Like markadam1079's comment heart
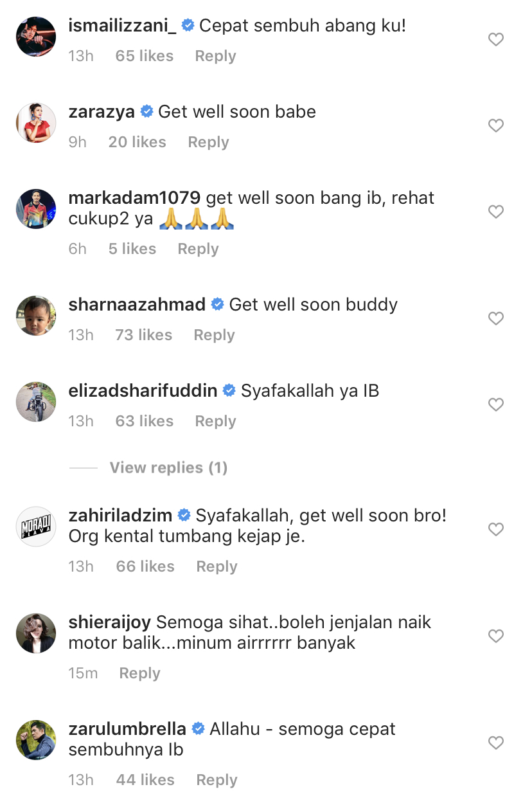 coord(496,212)
